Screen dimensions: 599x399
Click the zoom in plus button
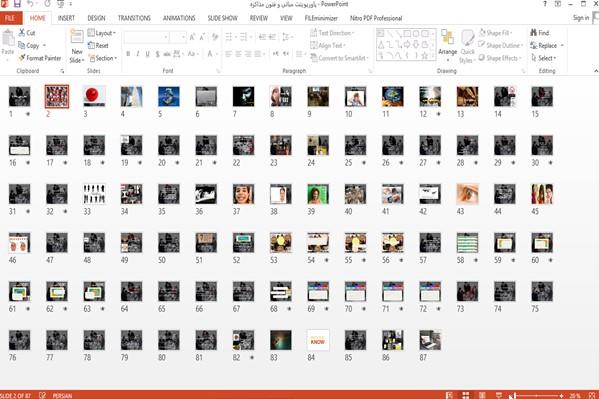click(x=562, y=396)
